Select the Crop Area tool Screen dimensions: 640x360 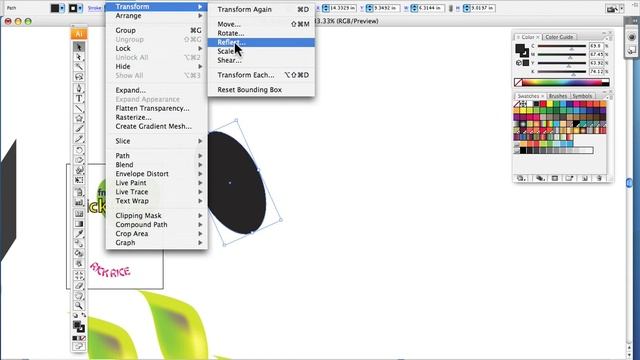pos(79,276)
